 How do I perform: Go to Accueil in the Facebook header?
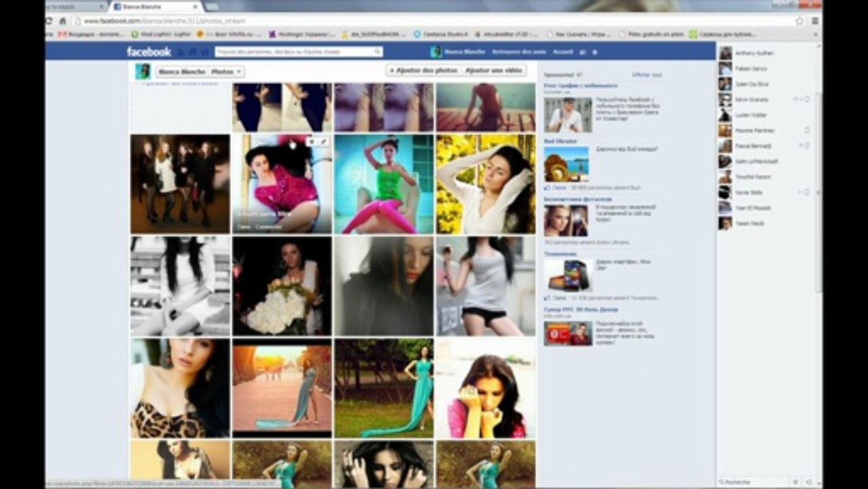tap(563, 52)
